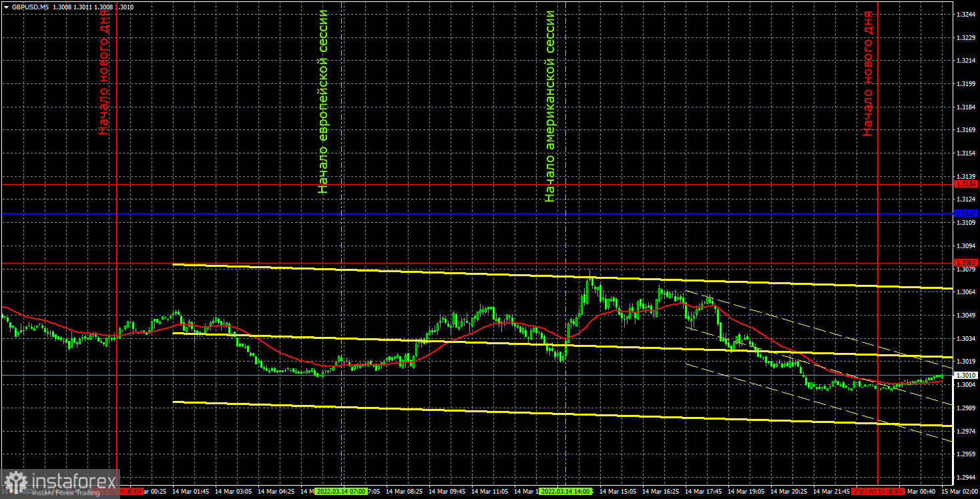
Task: Click the 1.3229 price scale label
Action: pyautogui.click(x=965, y=37)
